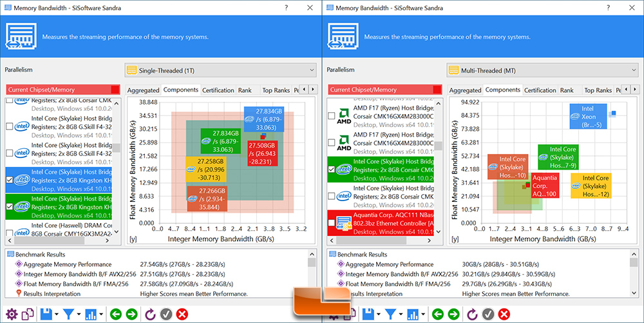Click purple refresh icon in Multi-Threaded window
The image size is (644, 323).
472,315
